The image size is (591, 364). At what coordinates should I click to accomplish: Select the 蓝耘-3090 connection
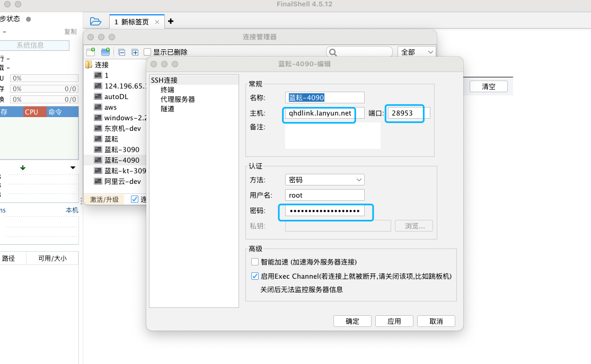coord(122,149)
